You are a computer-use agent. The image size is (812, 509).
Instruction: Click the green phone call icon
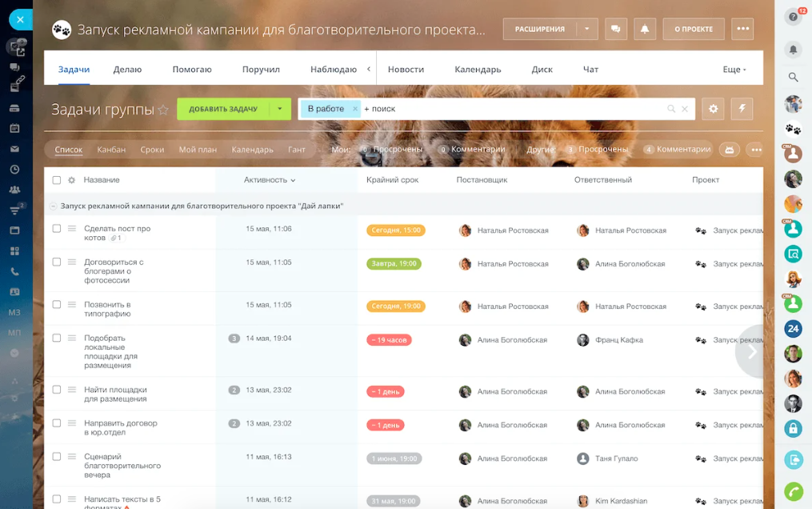[x=793, y=491]
